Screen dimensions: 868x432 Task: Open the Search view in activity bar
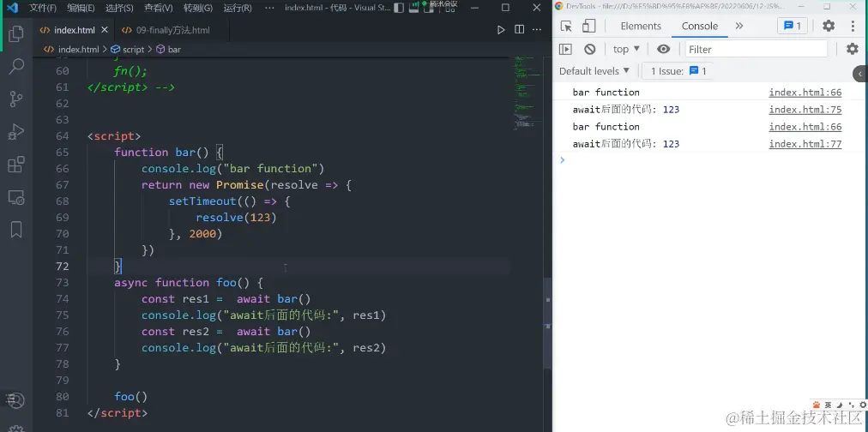click(16, 66)
